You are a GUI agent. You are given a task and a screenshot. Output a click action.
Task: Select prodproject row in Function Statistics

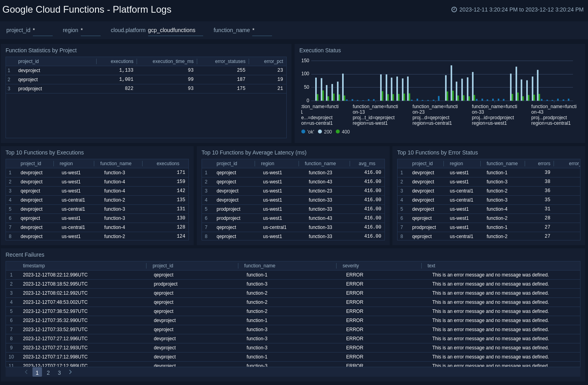(x=146, y=89)
